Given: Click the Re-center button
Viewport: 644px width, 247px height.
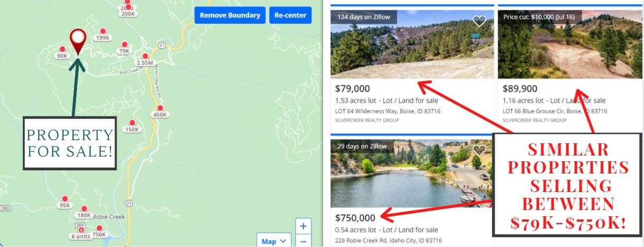Looking at the screenshot, I should pos(290,15).
